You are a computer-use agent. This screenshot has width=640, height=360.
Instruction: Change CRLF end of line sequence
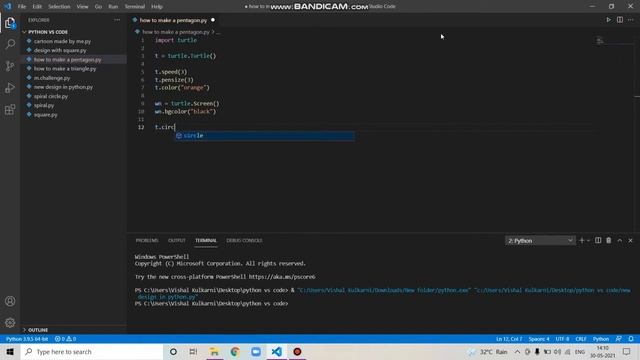pyautogui.click(x=580, y=339)
